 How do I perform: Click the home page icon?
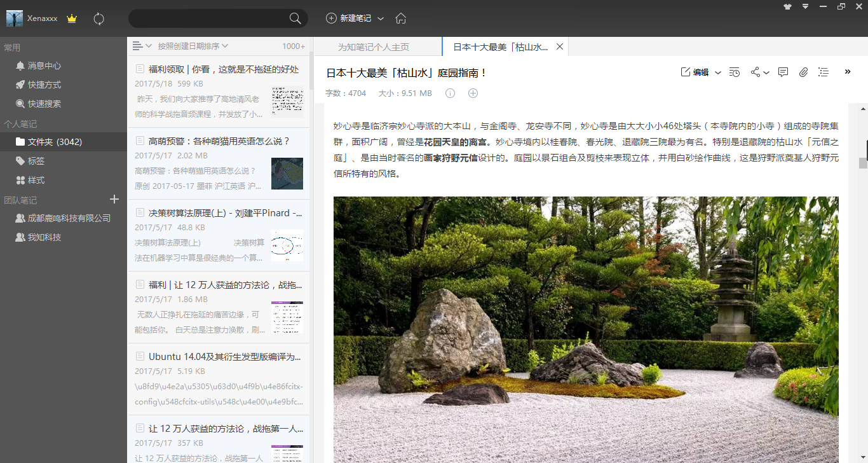401,18
